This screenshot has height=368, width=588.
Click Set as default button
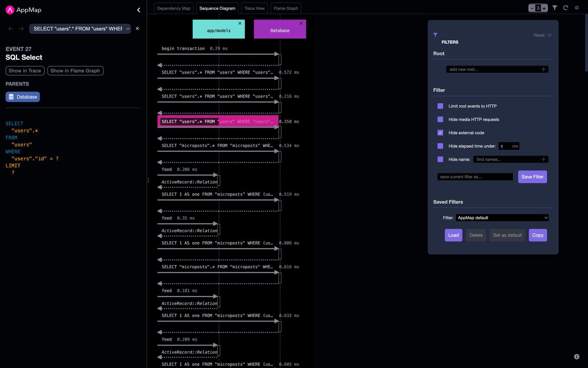[x=507, y=235]
